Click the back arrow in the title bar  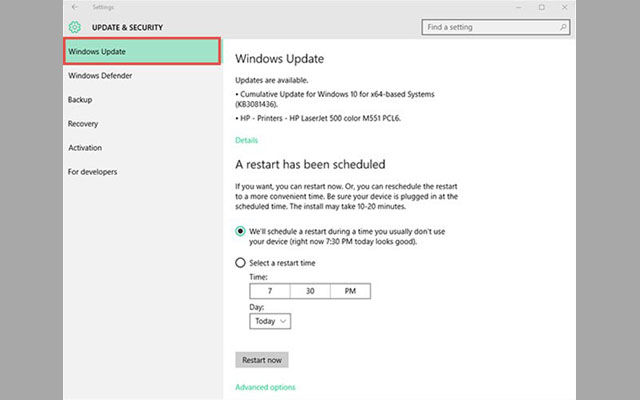[75, 7]
